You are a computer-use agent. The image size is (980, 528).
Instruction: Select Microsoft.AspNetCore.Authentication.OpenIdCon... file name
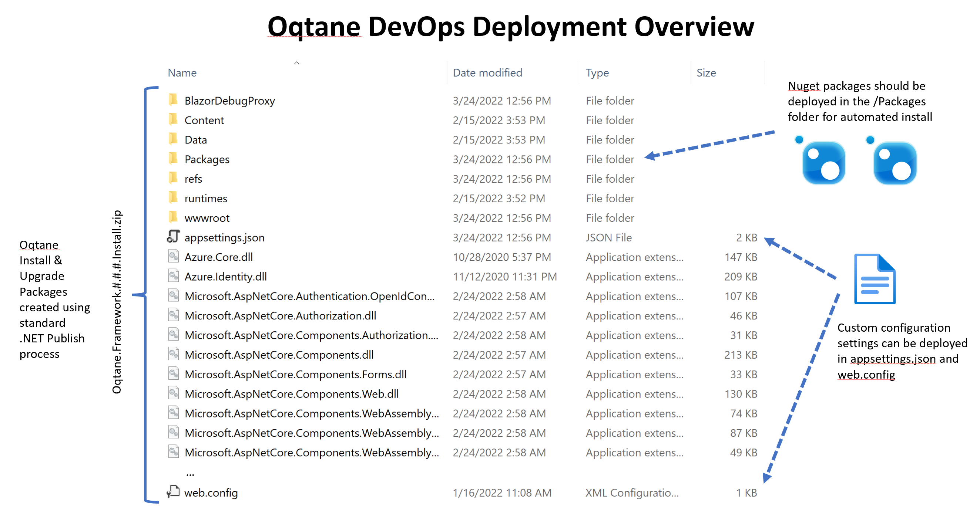point(309,296)
